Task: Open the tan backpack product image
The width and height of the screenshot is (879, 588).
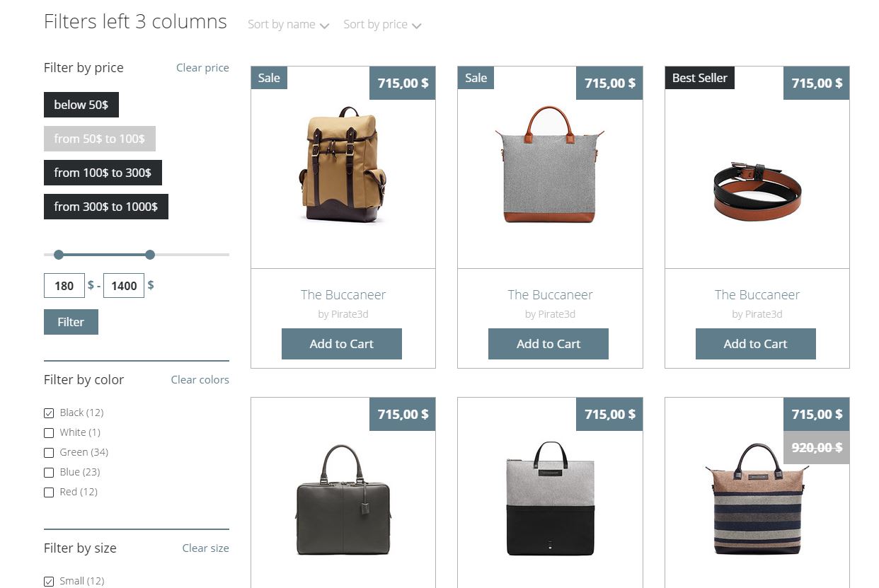Action: click(343, 164)
